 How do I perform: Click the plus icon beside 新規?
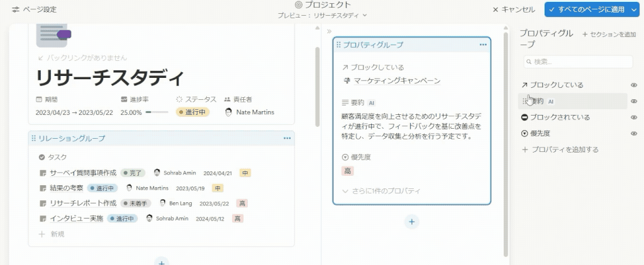click(42, 234)
